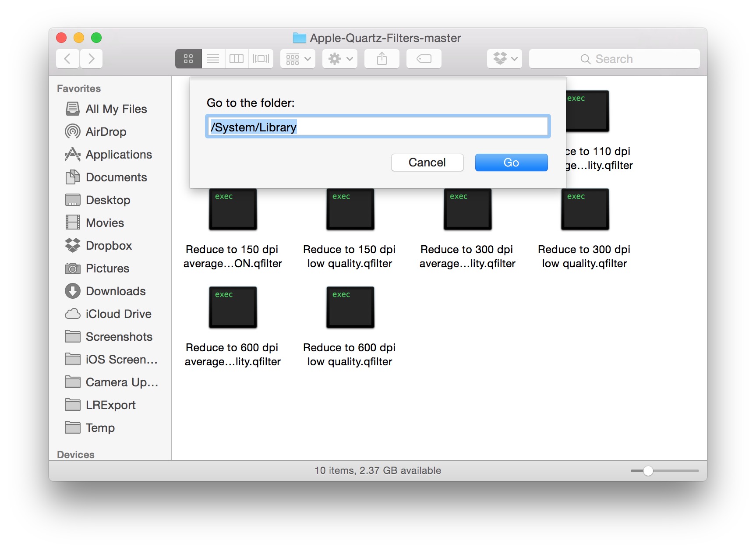This screenshot has width=756, height=551.
Task: Switch to column view mode
Action: pos(237,59)
